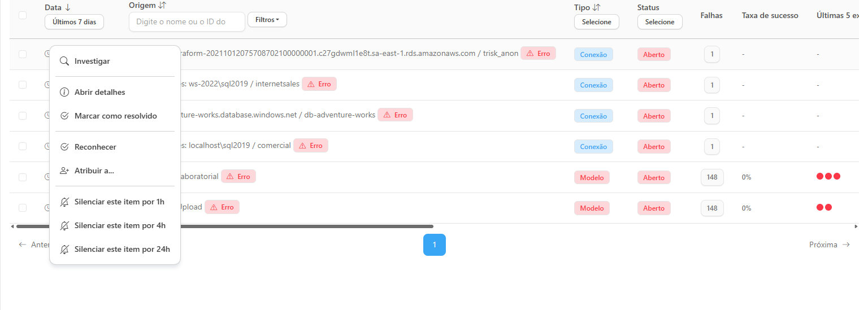
Task: Click 0% success rate on aboratorial row
Action: pyautogui.click(x=747, y=177)
